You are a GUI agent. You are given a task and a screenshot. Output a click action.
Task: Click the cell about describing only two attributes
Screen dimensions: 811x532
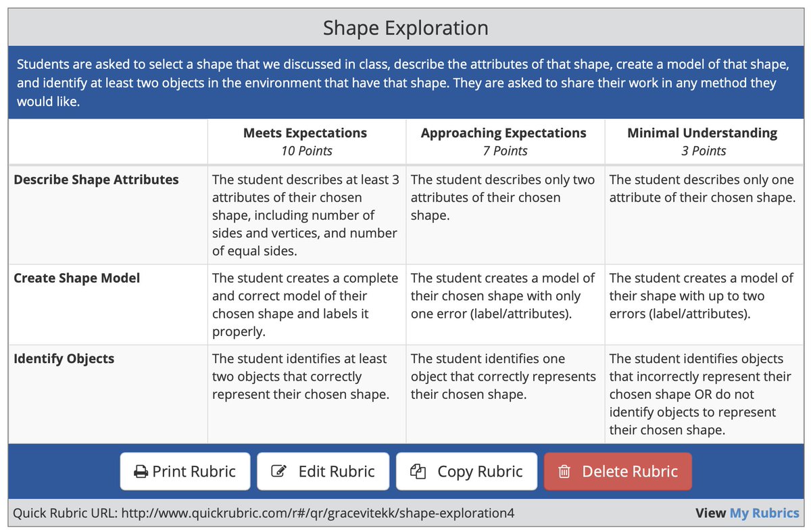506,214
